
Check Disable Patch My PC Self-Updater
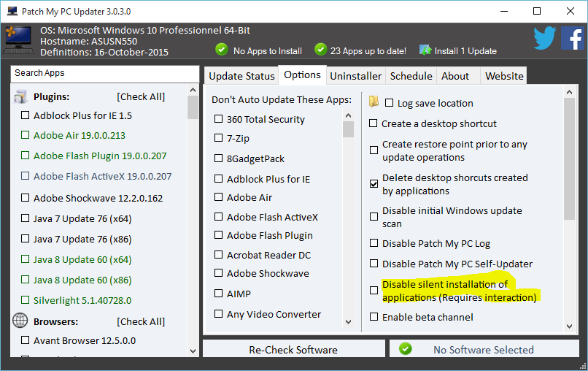[374, 263]
